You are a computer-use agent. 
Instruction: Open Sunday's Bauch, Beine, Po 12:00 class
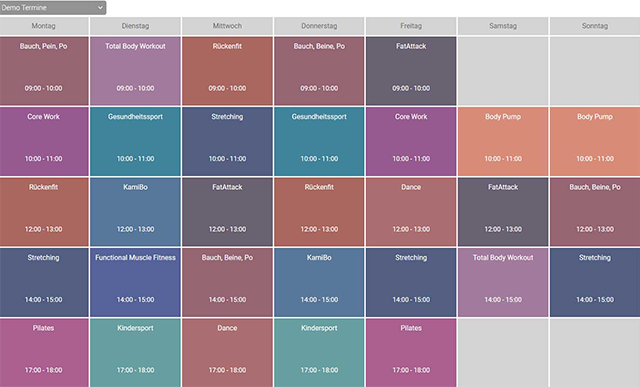pos(595,212)
